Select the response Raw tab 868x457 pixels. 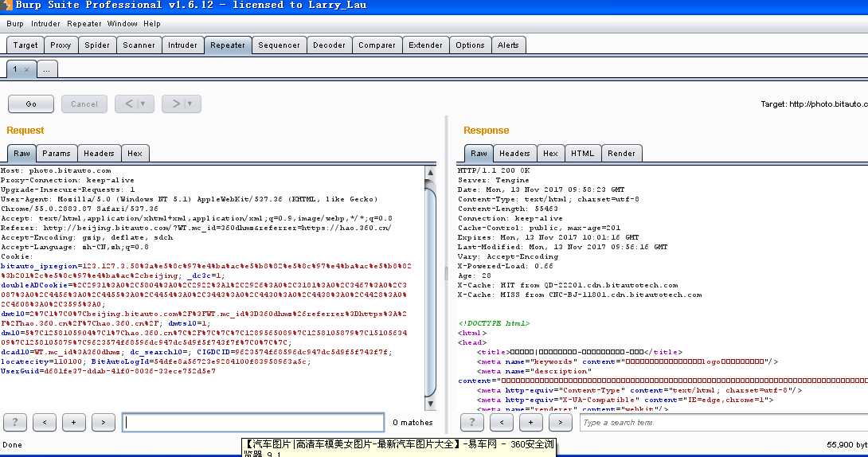tap(479, 153)
